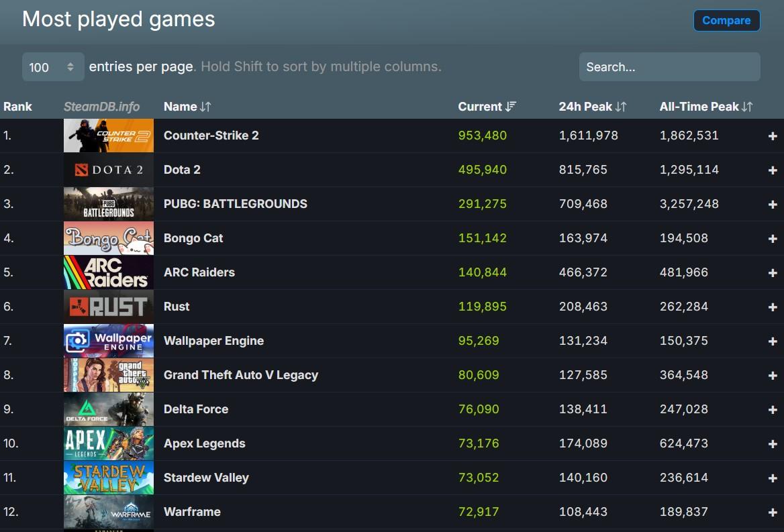The width and height of the screenshot is (784, 532).
Task: Sort by All-Time Peak column
Action: click(x=705, y=107)
